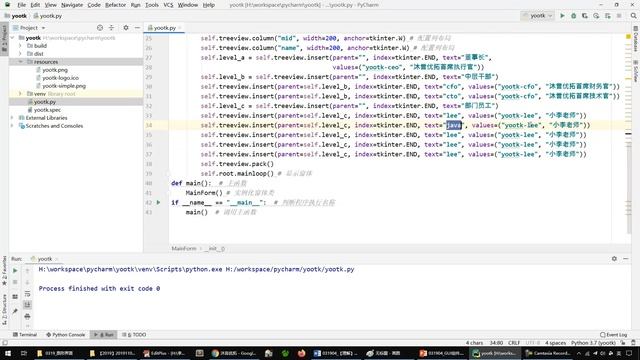Collapse the resources folder
The image size is (640, 360).
coord(20,62)
